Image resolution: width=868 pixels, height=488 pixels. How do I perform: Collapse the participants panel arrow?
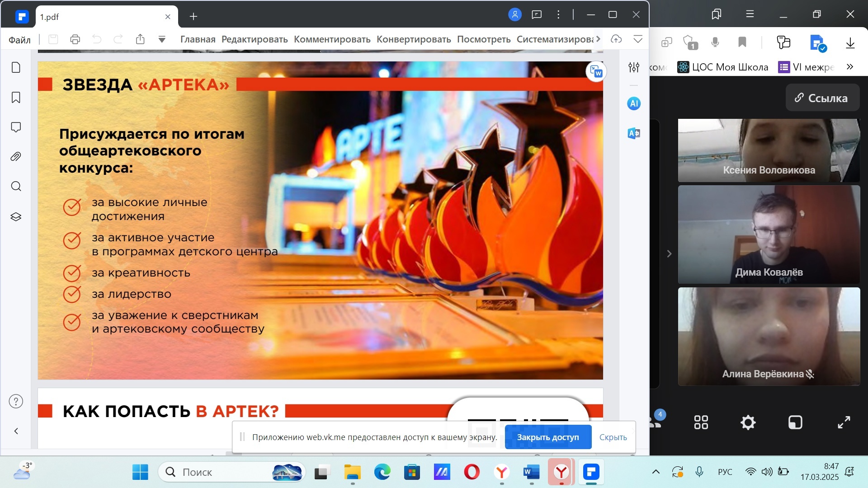click(669, 254)
